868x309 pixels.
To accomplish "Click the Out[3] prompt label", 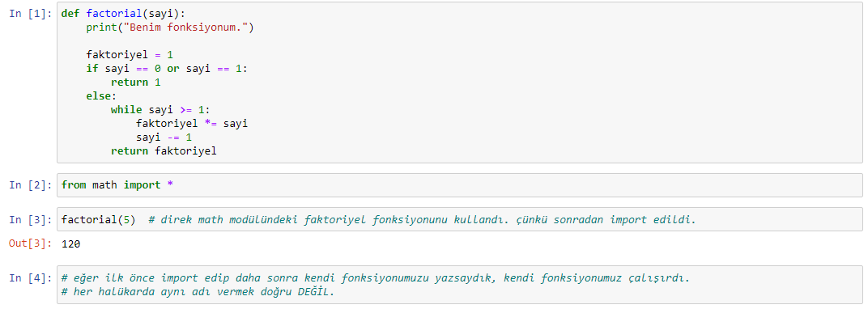I will (31, 243).
